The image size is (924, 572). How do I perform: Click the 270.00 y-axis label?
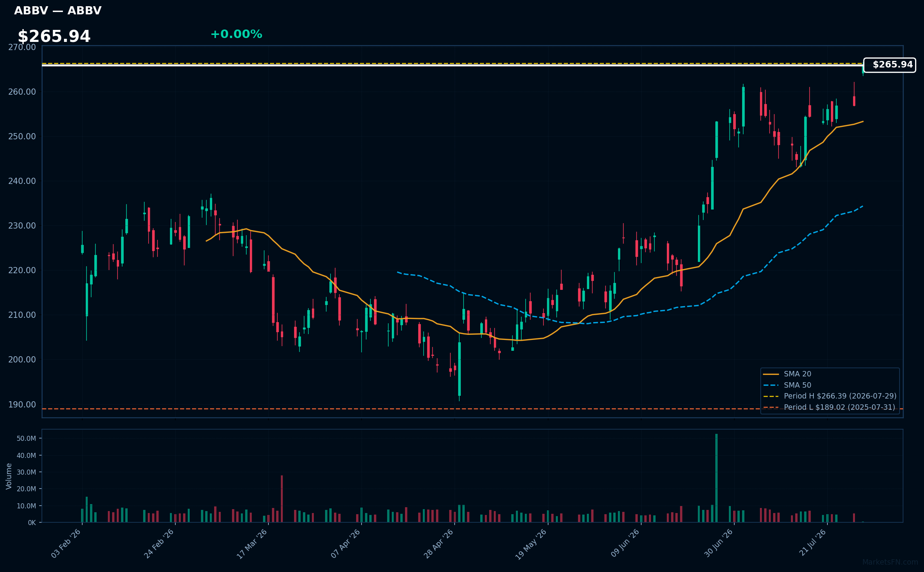[22, 47]
